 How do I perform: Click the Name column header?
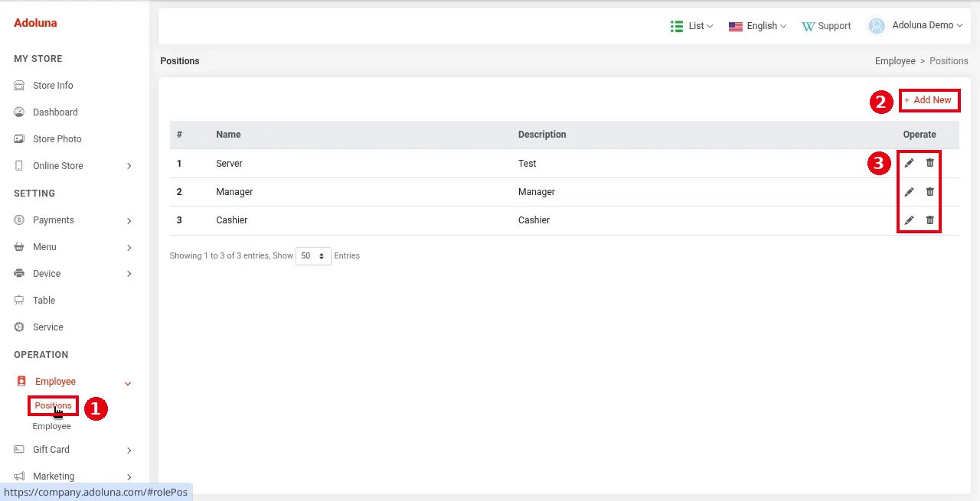click(x=228, y=135)
